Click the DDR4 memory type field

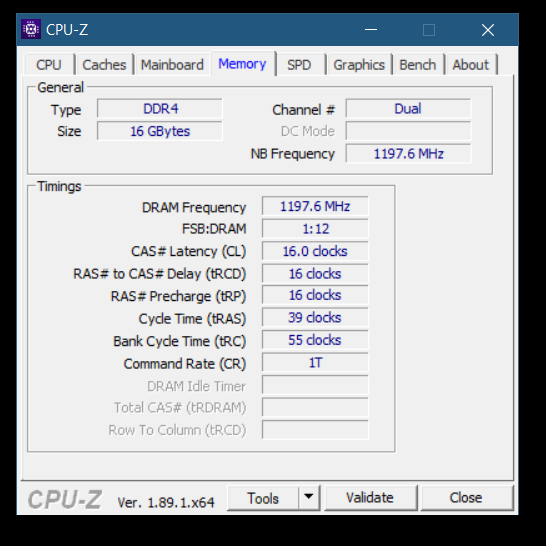pos(160,109)
